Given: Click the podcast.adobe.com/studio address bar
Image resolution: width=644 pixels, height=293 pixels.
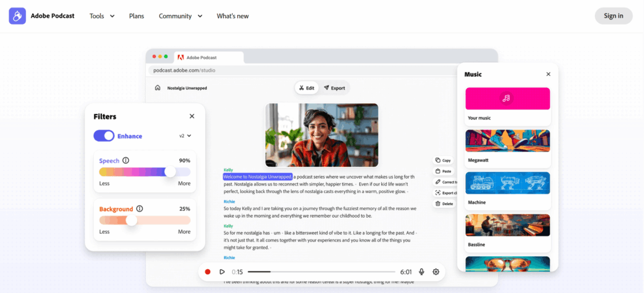Looking at the screenshot, I should [x=303, y=70].
